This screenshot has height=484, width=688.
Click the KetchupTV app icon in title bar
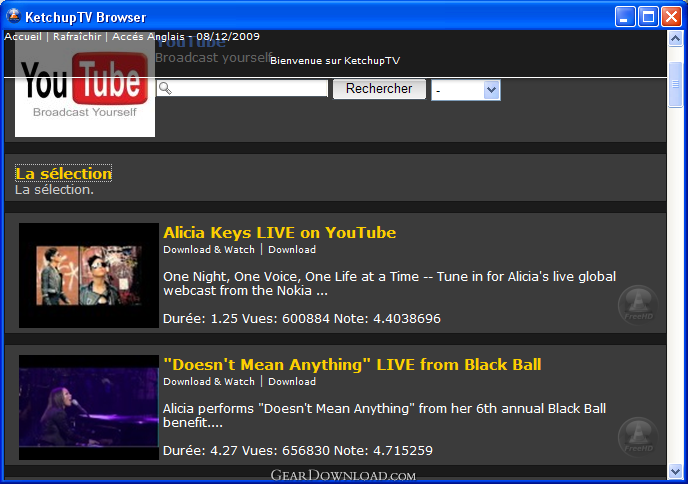[14, 16]
